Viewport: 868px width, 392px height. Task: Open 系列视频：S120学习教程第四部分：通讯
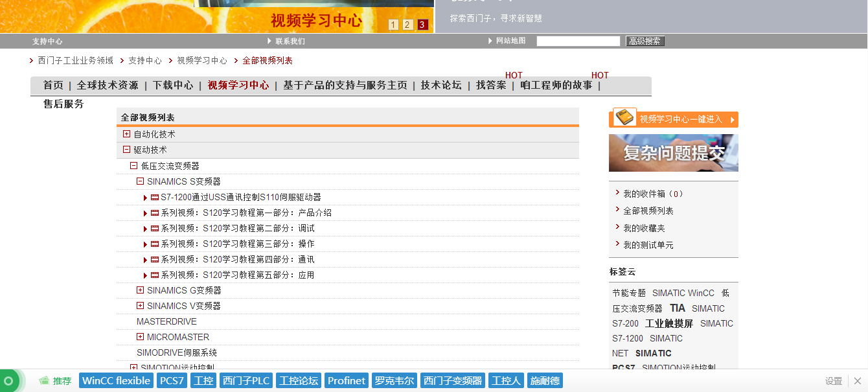[238, 260]
